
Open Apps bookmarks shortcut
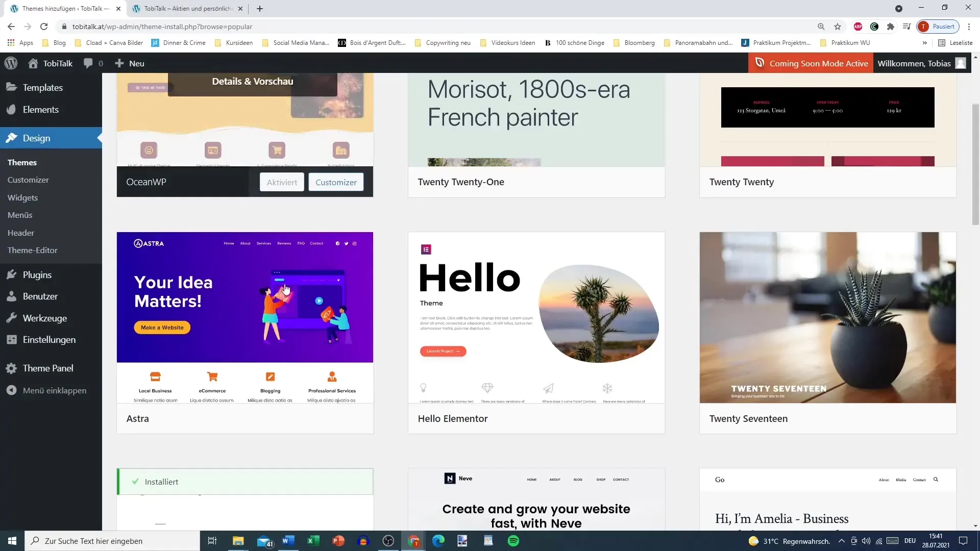[20, 43]
